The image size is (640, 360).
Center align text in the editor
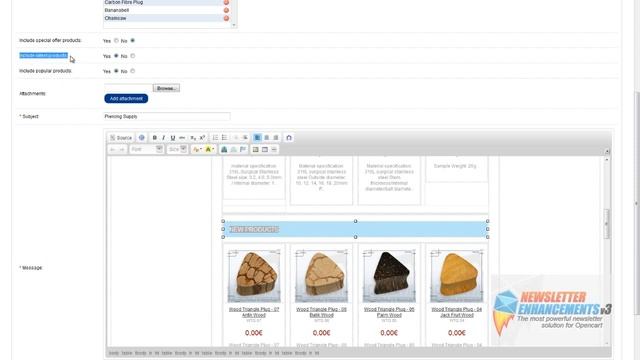(267, 138)
